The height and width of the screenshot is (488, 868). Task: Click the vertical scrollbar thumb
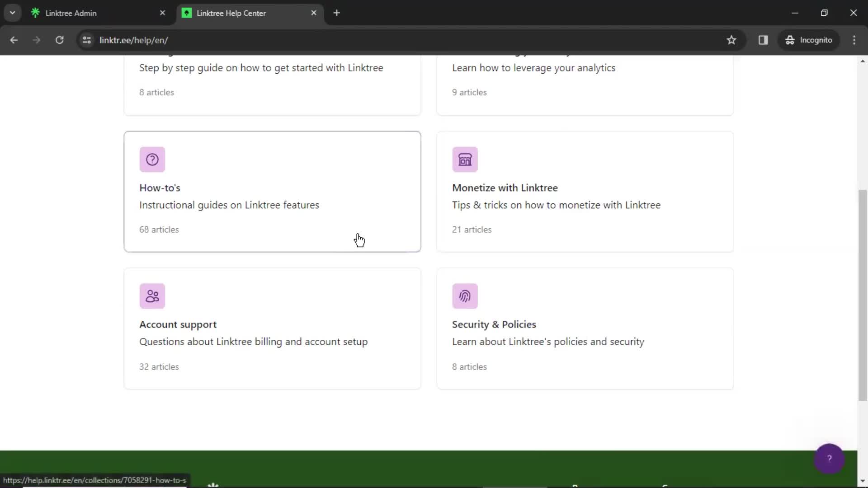click(863, 295)
